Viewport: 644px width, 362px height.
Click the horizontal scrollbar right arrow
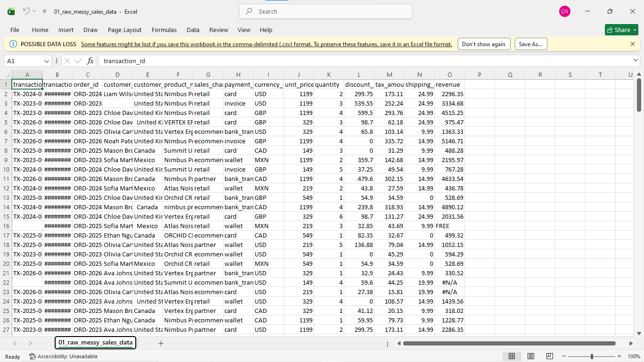pos(631,343)
